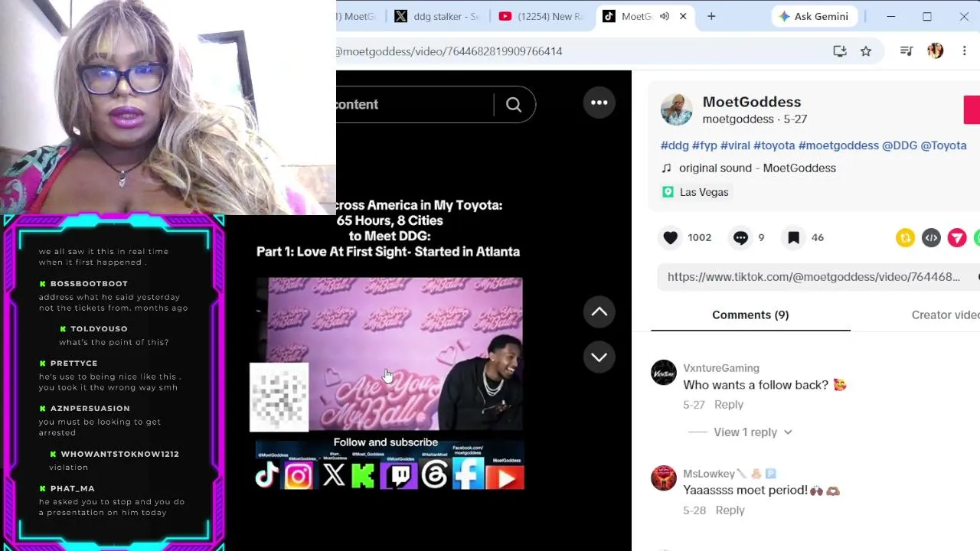Switch to the YouTube tab '(12254) New R'
This screenshot has width=980, height=551.
point(541,16)
